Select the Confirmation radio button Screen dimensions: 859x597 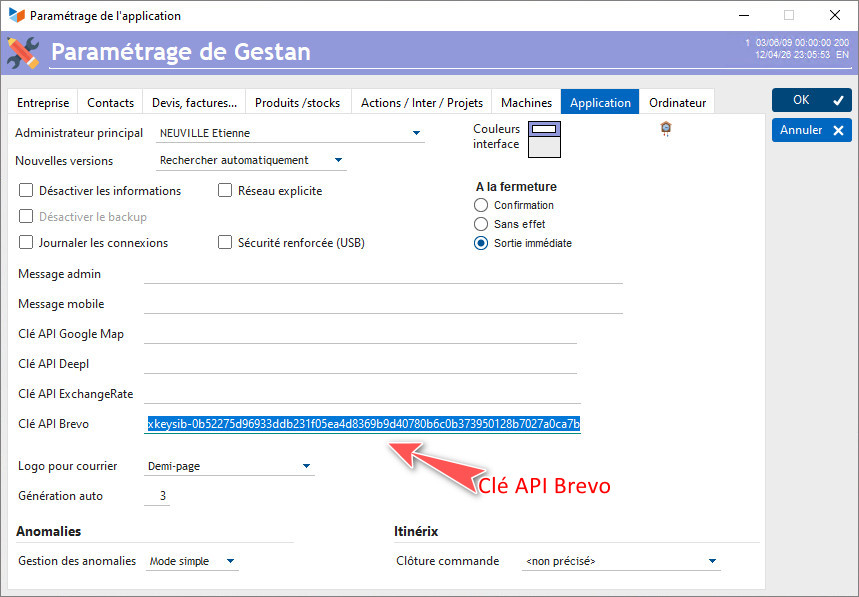pos(481,205)
